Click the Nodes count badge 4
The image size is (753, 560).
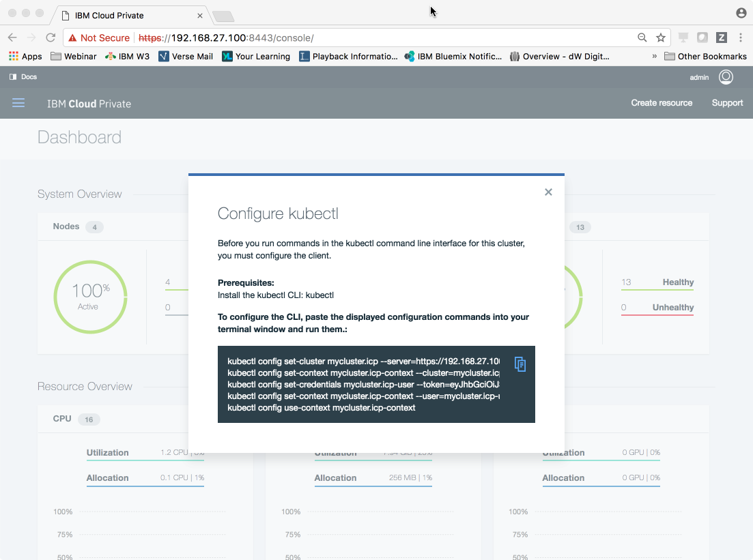95,227
